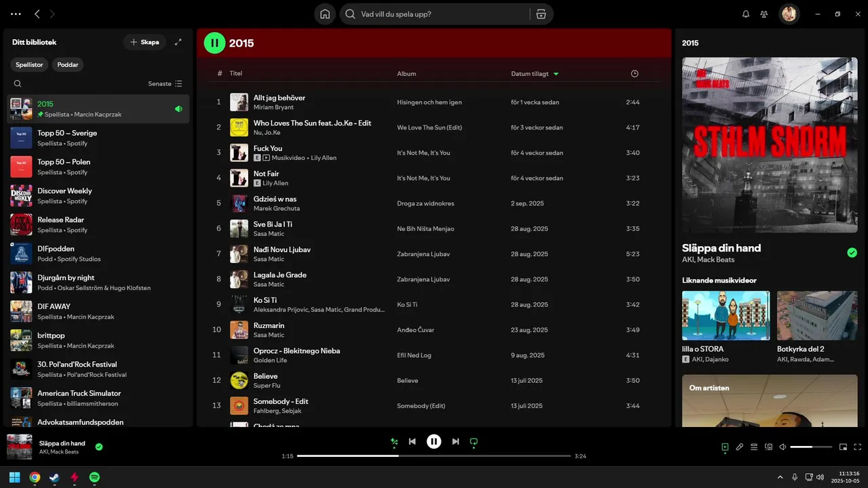Open Topp 50 – Polen playlist
This screenshot has width=868, height=488.
point(98,167)
